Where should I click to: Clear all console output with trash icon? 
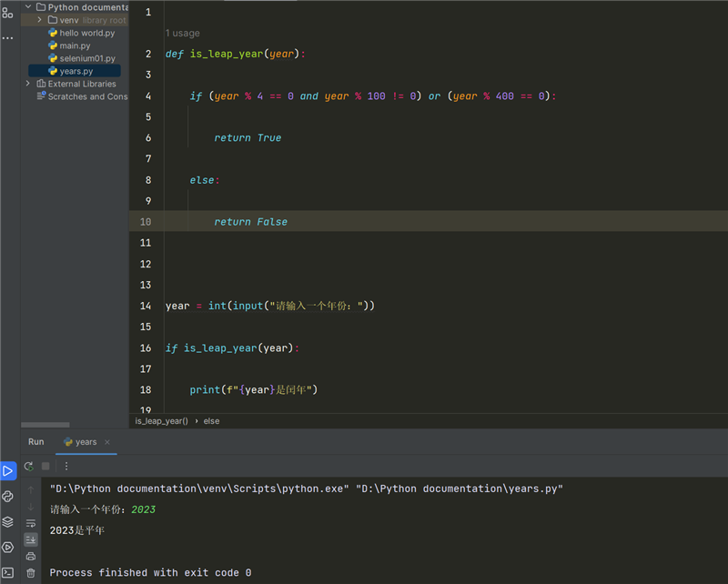(x=30, y=573)
